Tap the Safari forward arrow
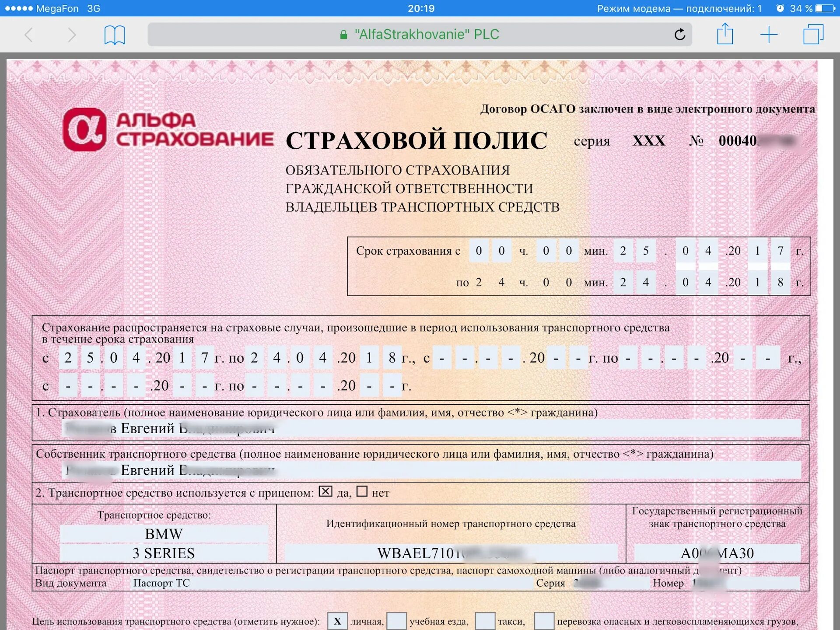 coord(72,35)
